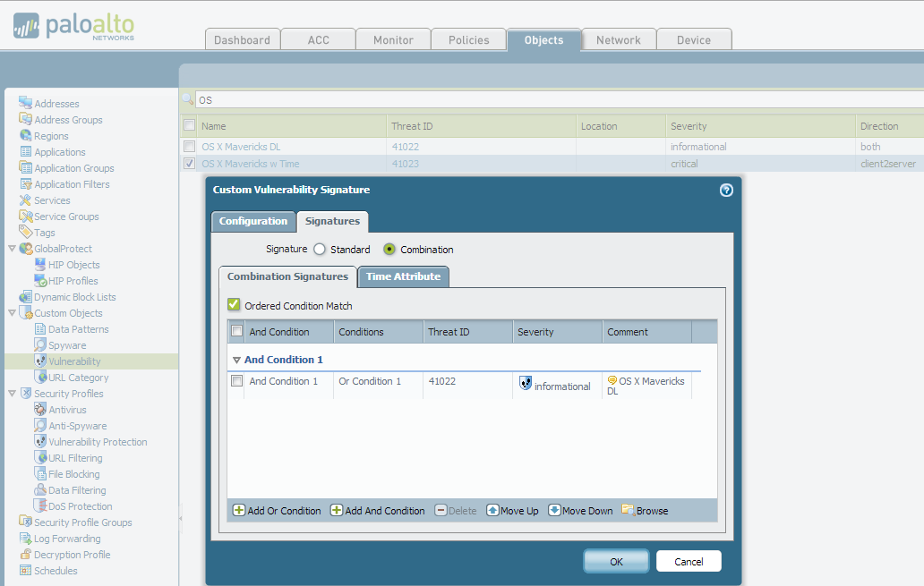The width and height of the screenshot is (924, 586).
Task: Switch to the Policies tab
Action: point(468,39)
